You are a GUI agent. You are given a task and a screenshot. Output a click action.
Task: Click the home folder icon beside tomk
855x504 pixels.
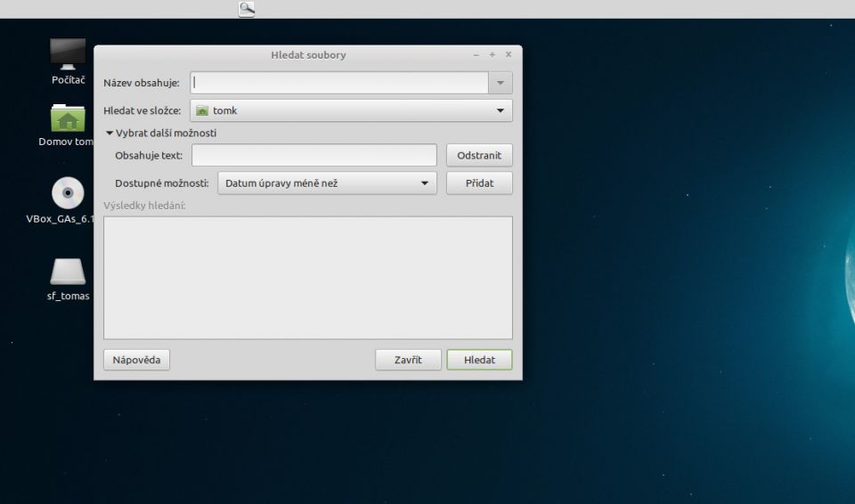tap(202, 110)
